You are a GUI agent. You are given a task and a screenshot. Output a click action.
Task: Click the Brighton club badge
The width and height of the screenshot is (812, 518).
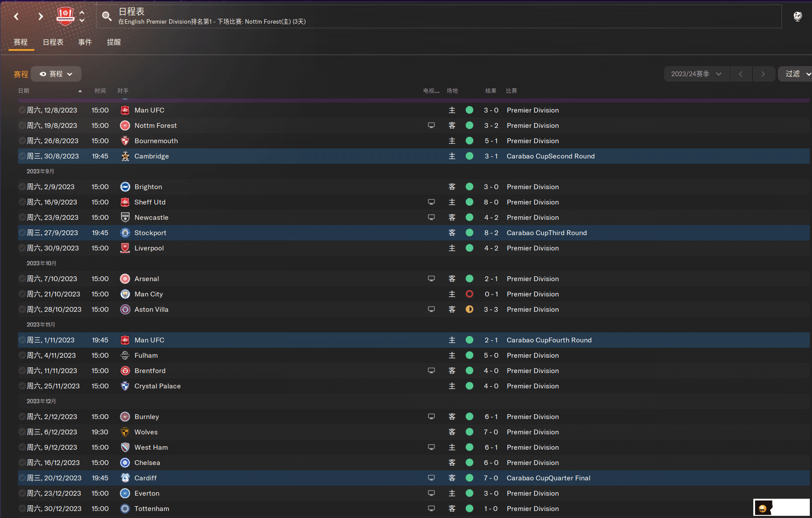coord(125,187)
